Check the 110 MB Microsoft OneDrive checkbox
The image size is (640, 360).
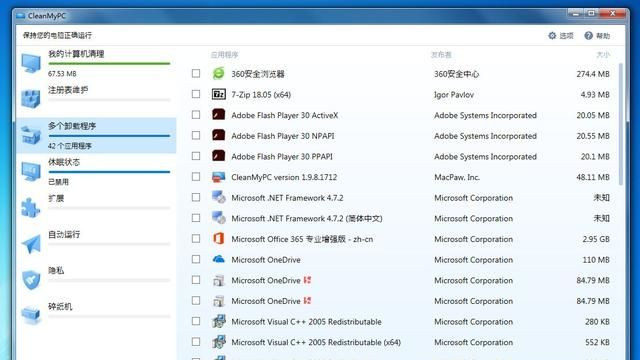[x=196, y=259]
